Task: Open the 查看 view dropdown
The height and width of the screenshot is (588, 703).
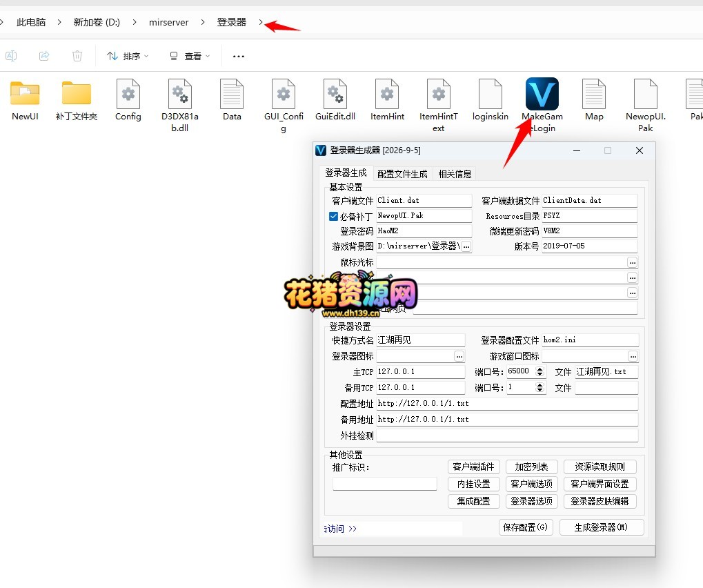Action: 189,56
